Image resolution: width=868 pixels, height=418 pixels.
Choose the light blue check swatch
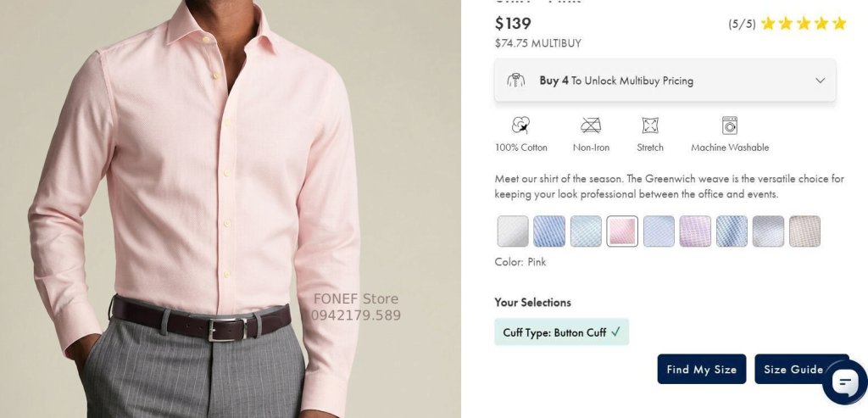pos(586,231)
